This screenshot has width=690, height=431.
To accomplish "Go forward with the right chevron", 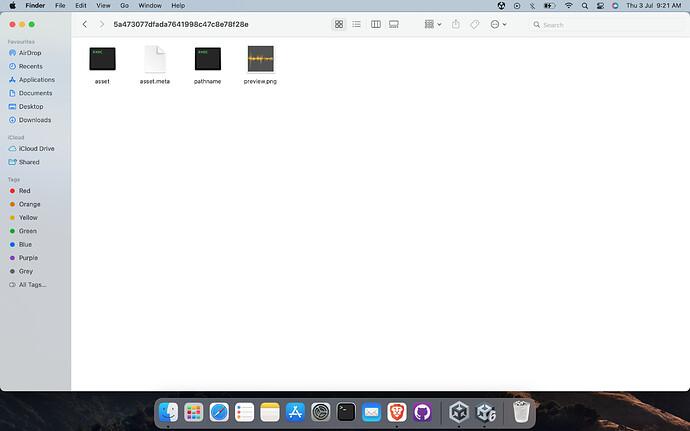I will (x=102, y=24).
